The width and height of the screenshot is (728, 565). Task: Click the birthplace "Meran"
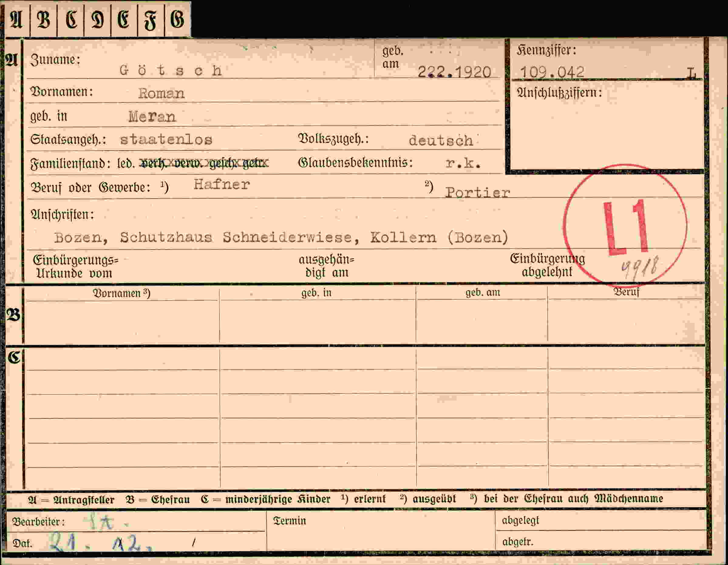click(152, 117)
